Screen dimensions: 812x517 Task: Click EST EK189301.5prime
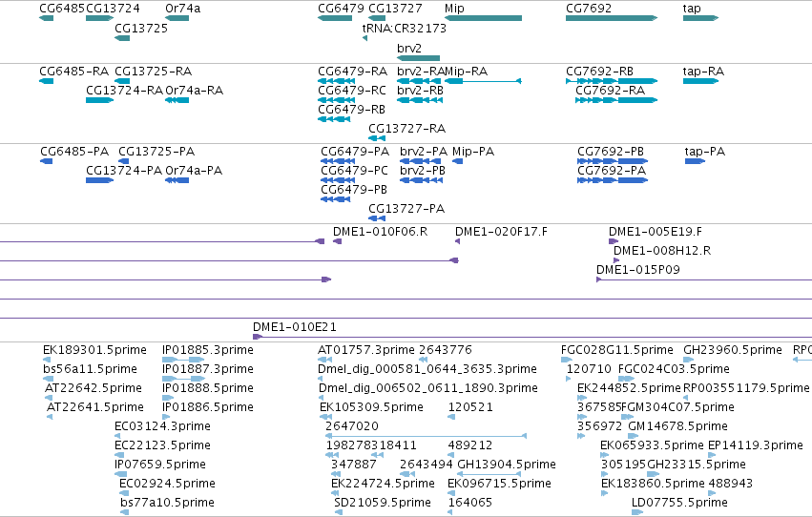[47, 360]
